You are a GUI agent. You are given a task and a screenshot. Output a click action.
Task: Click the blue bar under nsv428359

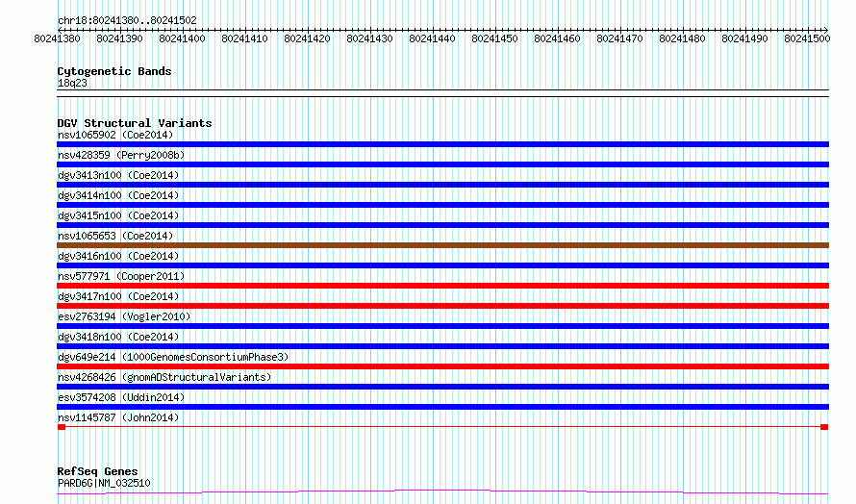442,164
